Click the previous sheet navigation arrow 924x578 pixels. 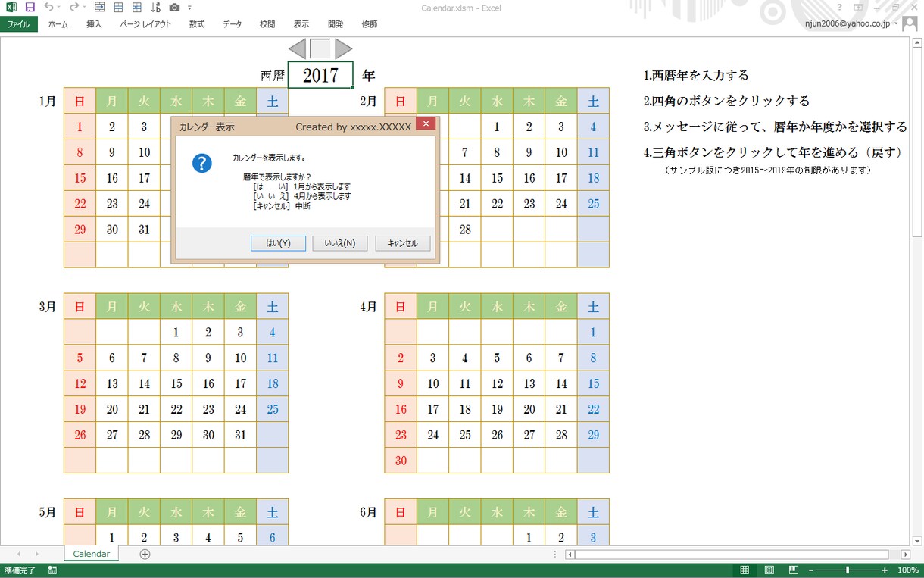tap(17, 554)
